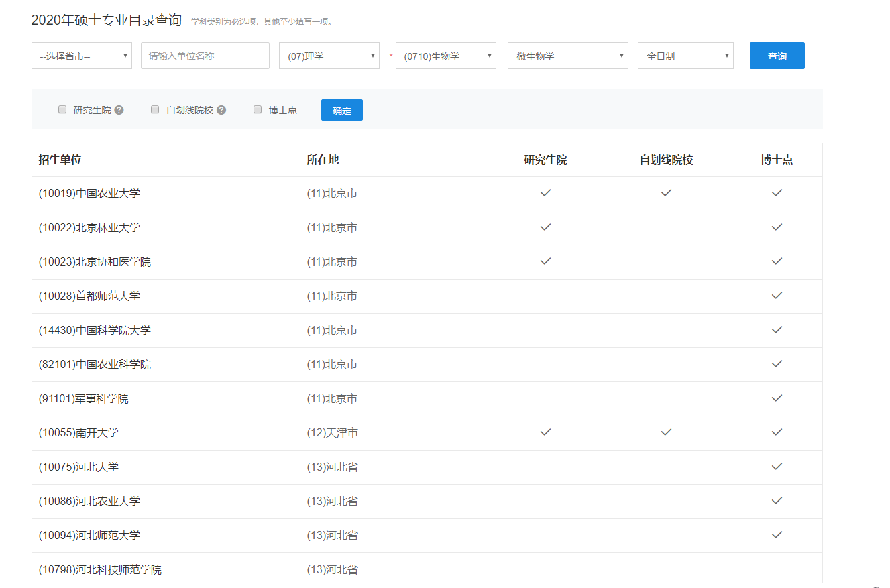Open (10075)河北大学 link
The height and width of the screenshot is (588, 890).
coord(78,467)
